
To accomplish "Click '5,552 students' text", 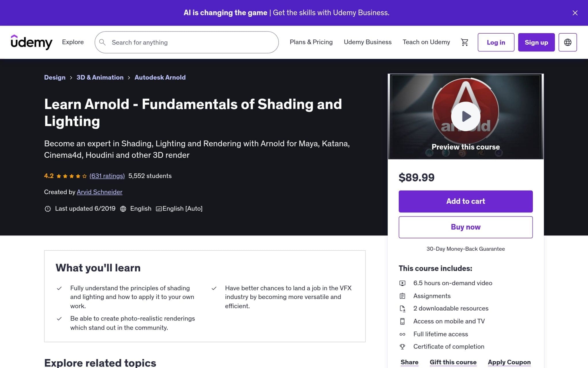I will coord(150,176).
